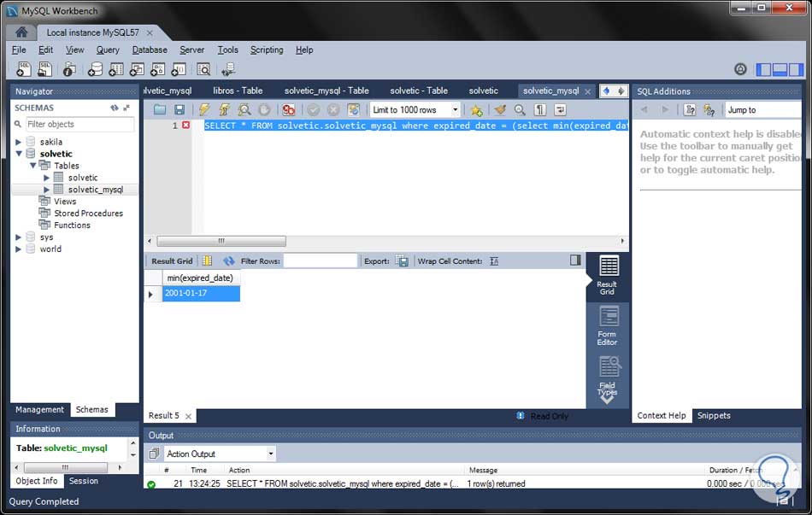Focus the Filter objects search field
Viewport: 812px width, 515px height.
(x=79, y=124)
